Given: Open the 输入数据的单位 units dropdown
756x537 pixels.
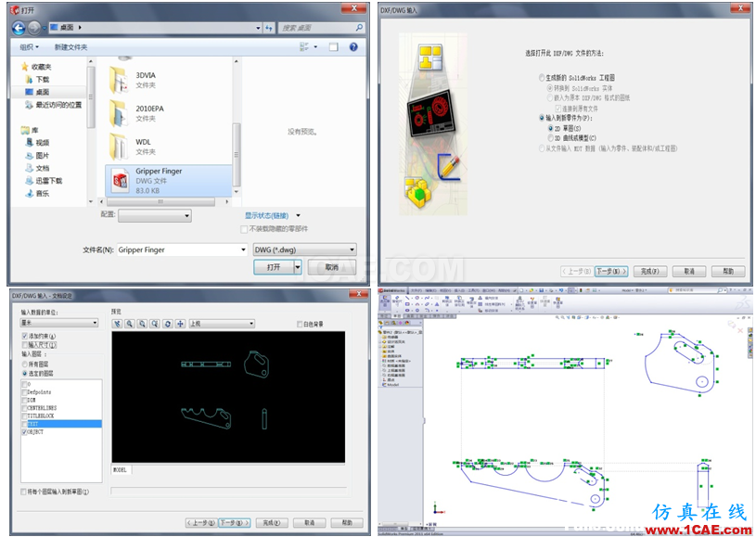Looking at the screenshot, I should point(59,323).
